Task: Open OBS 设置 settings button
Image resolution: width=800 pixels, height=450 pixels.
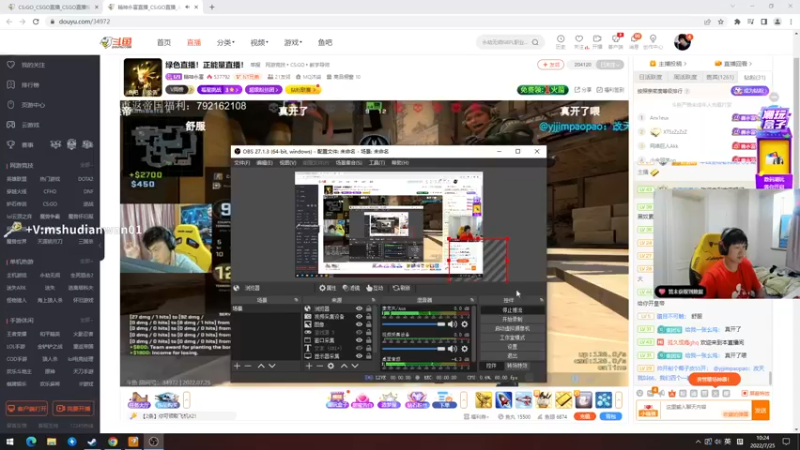Action: pos(512,346)
